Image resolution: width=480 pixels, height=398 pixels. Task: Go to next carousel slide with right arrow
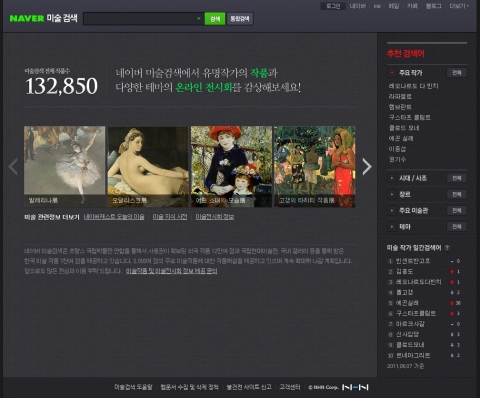tap(367, 167)
